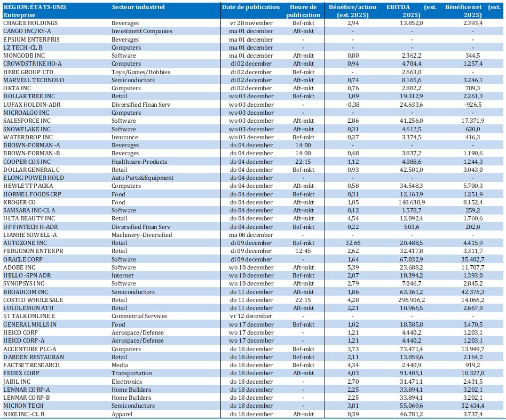Click the COSTCO WHOLESALE company name
Screen dimensions: 506x420
click(33, 300)
